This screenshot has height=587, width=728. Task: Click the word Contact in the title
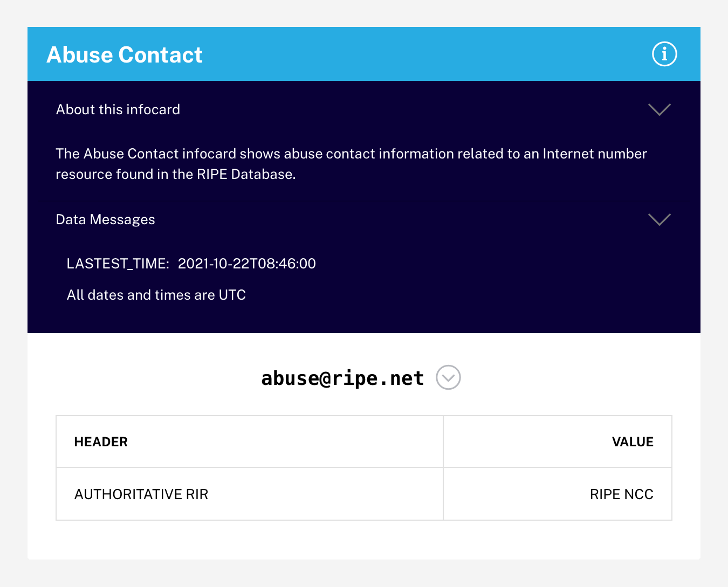160,55
